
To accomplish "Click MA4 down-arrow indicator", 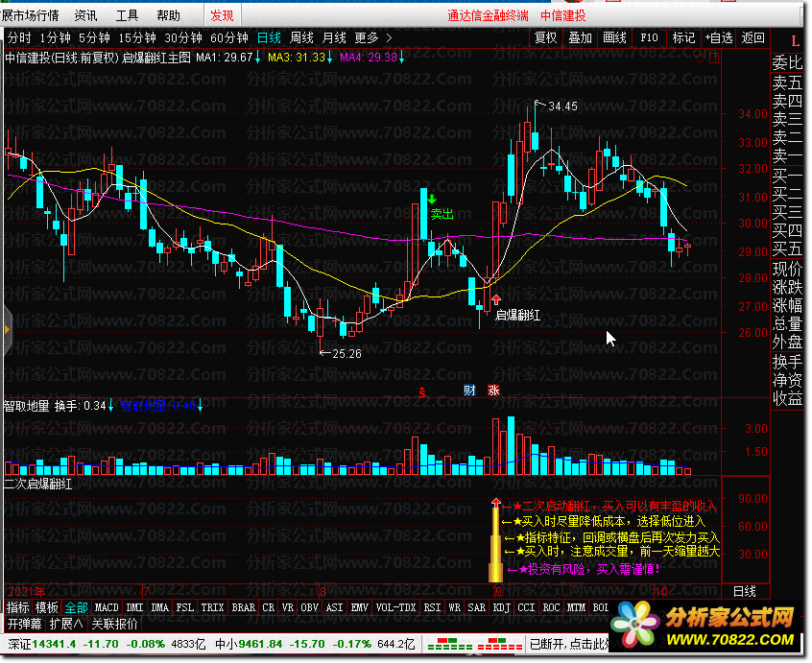I will coord(401,58).
